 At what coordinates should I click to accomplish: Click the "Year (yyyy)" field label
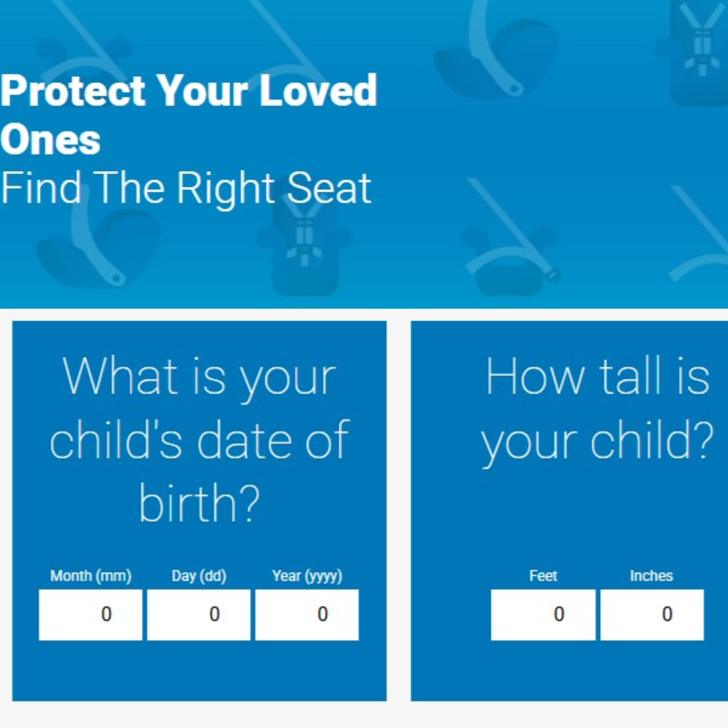point(307,576)
